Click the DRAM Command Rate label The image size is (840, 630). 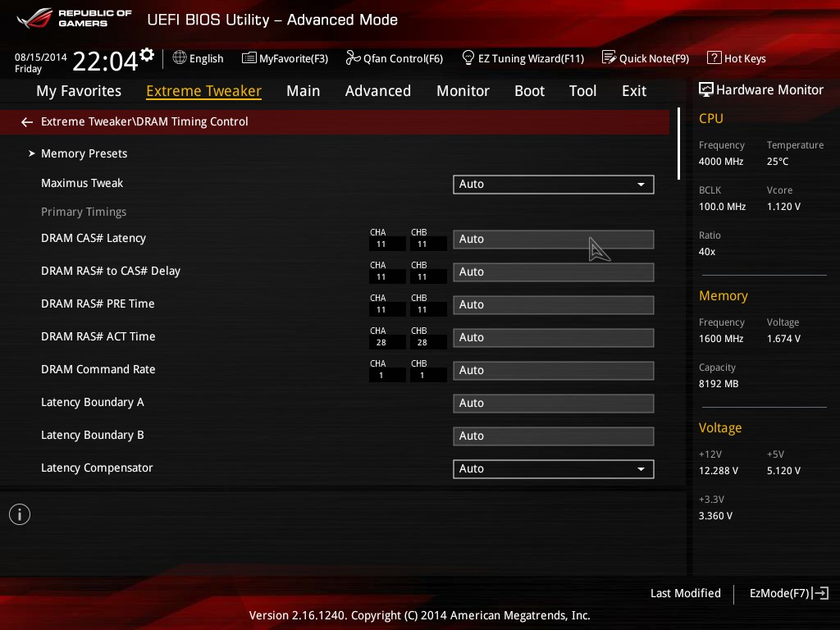pyautogui.click(x=98, y=370)
